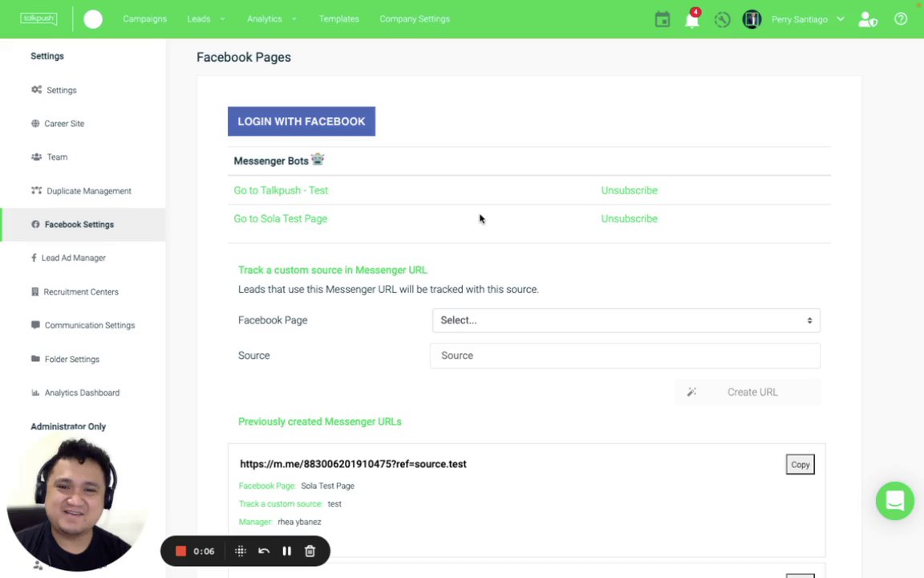Pause the screen recording
Screen dimensions: 924x578
(286, 551)
